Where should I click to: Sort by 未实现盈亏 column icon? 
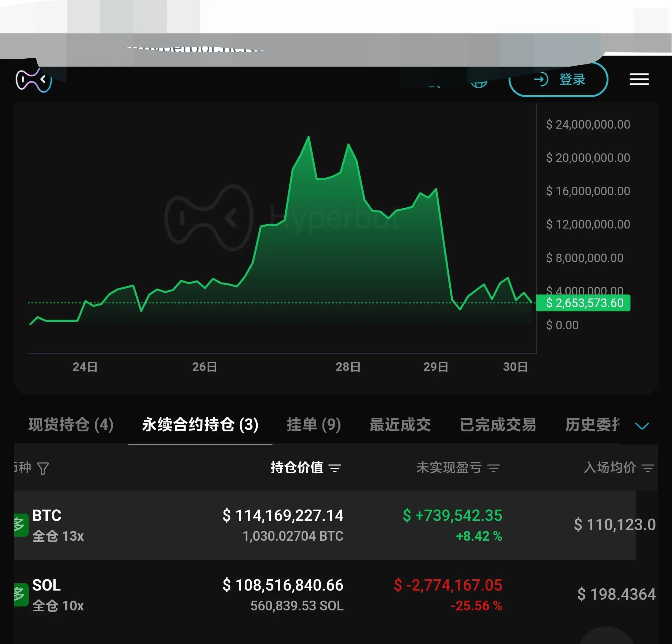(x=493, y=468)
